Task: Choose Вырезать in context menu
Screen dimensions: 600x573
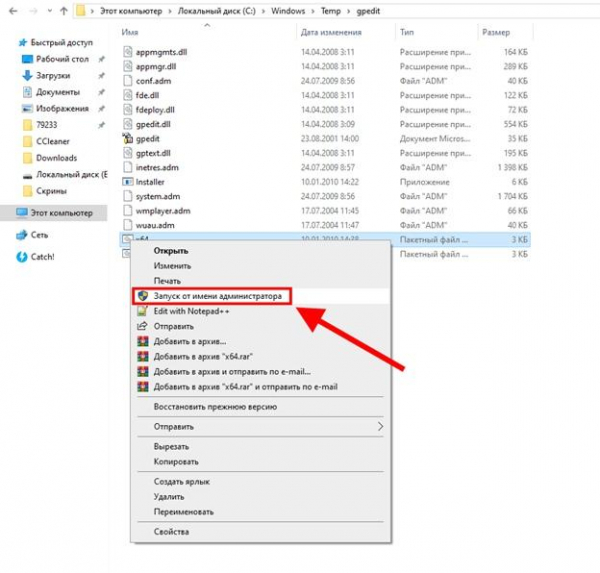Action: point(171,446)
